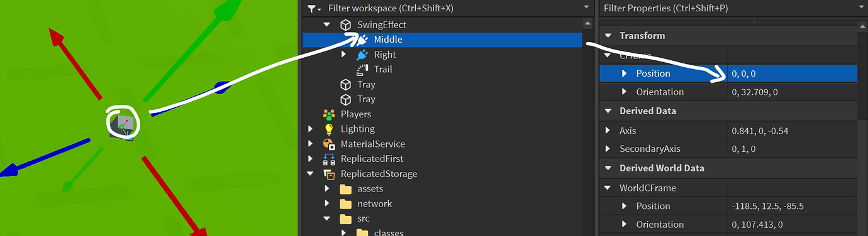Click the world position value -118.5, 12.5, -85.5
This screenshot has width=868, height=236.
[x=792, y=206]
